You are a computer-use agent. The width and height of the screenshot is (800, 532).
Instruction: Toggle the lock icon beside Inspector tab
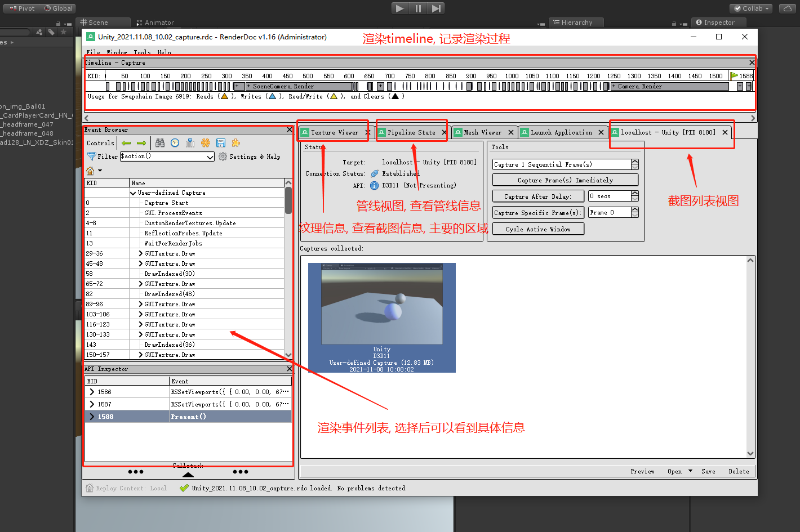click(x=674, y=24)
